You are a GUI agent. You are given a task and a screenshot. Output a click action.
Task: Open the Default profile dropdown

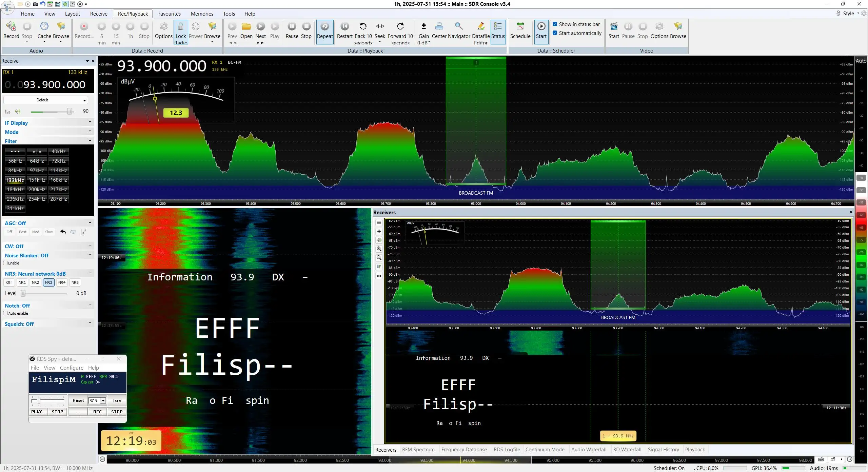click(x=45, y=100)
